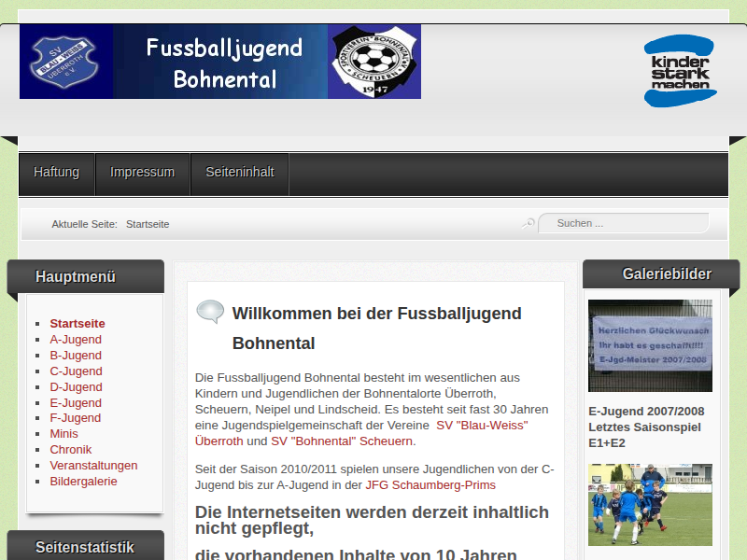The width and height of the screenshot is (747, 560).
Task: Click the Kinder stark machen logo
Action: tap(680, 71)
